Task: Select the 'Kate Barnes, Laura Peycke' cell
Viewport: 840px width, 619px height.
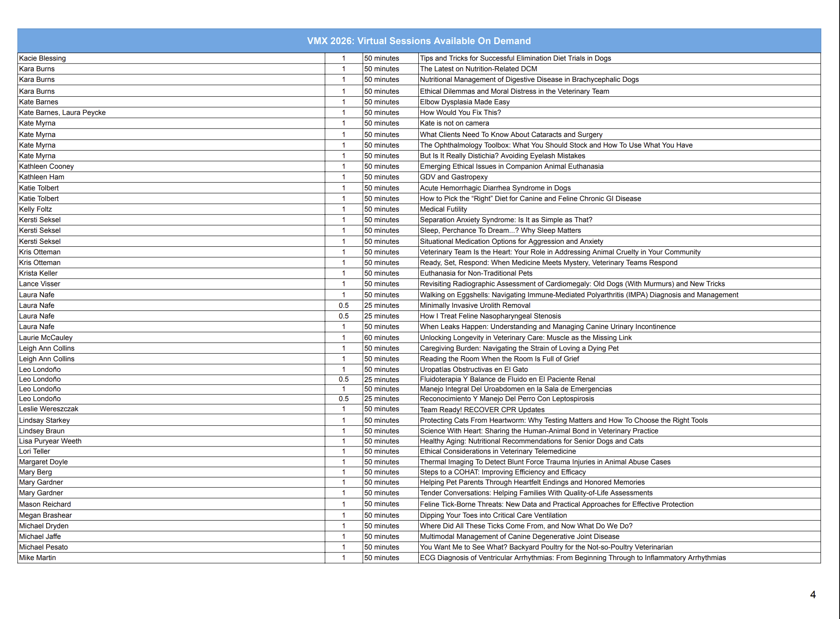Action: point(62,113)
